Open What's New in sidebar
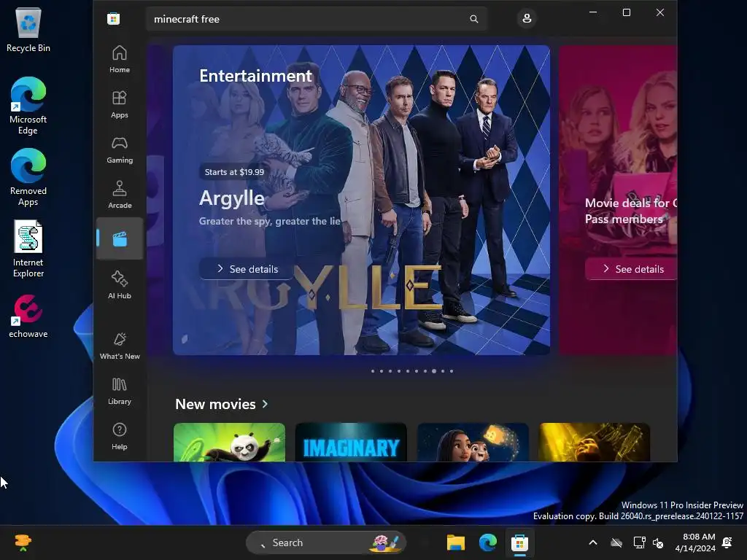Screen dimensions: 747x560 pyautogui.click(x=119, y=346)
